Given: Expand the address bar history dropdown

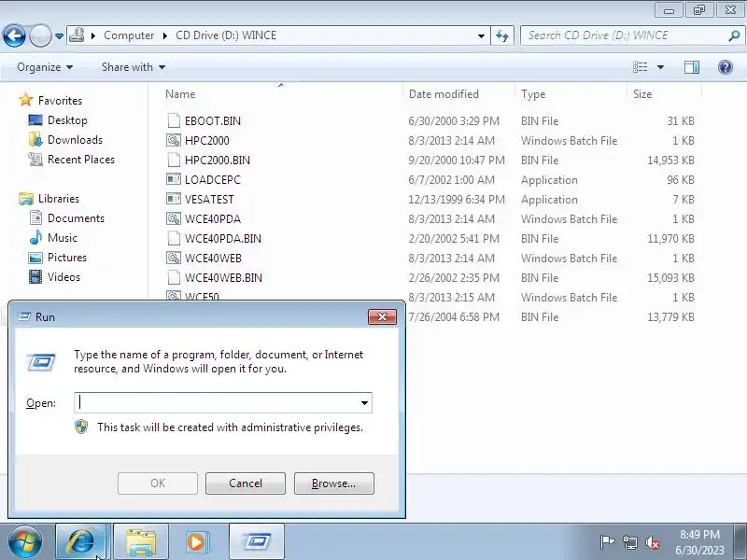Looking at the screenshot, I should click(x=481, y=35).
